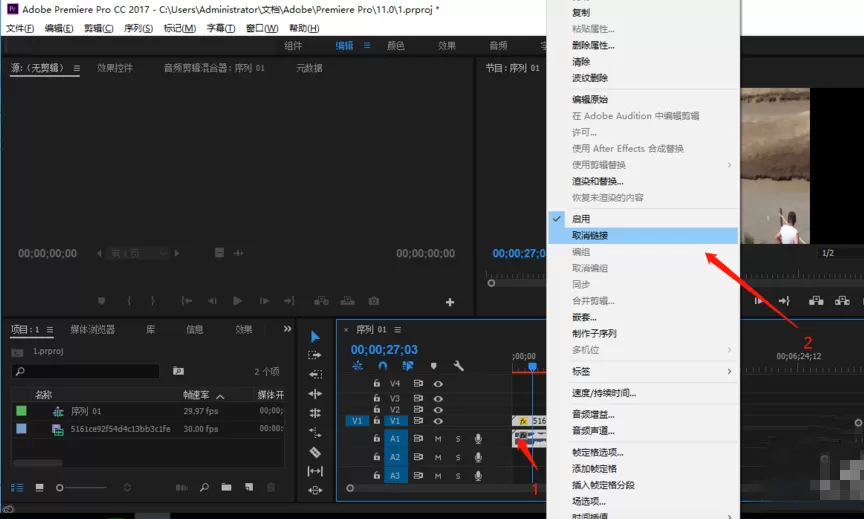Toggle lock on track V3
The width and height of the screenshot is (864, 519).
pos(376,398)
